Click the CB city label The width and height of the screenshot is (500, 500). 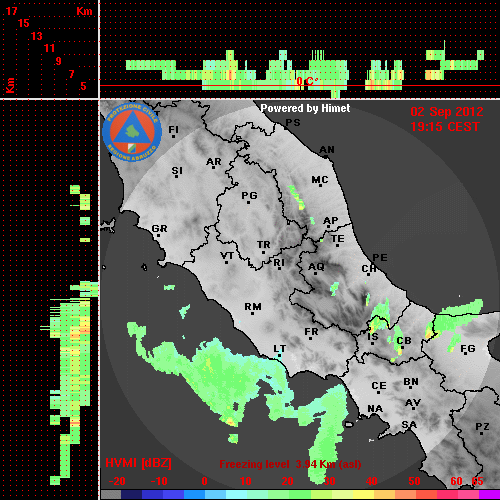404,341
